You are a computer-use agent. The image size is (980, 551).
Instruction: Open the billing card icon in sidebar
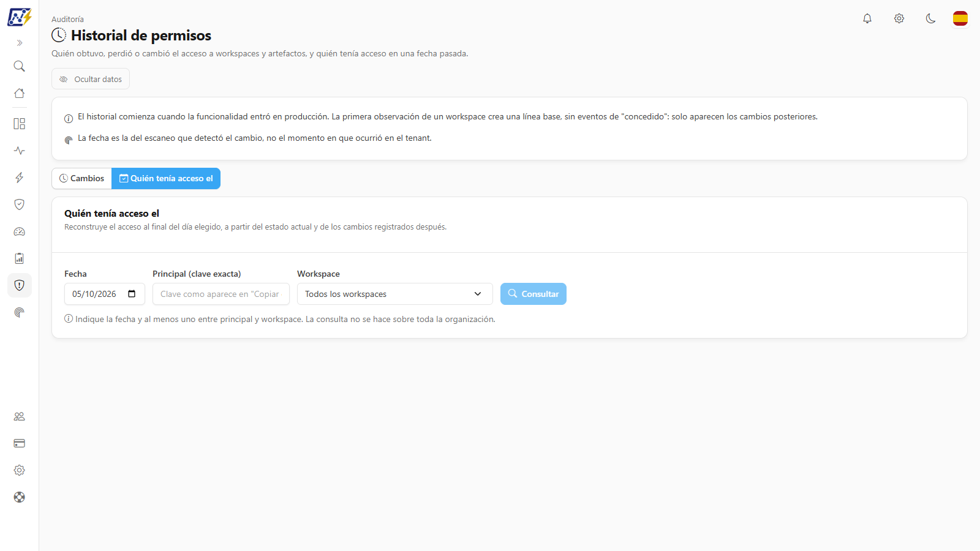[x=20, y=443]
